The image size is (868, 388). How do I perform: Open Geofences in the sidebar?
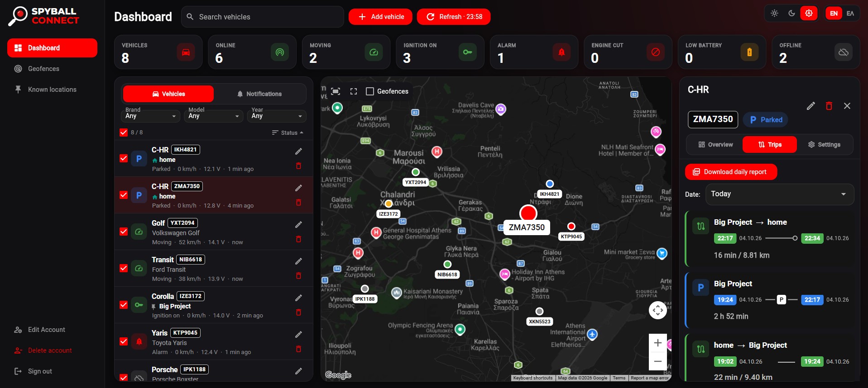coord(52,69)
